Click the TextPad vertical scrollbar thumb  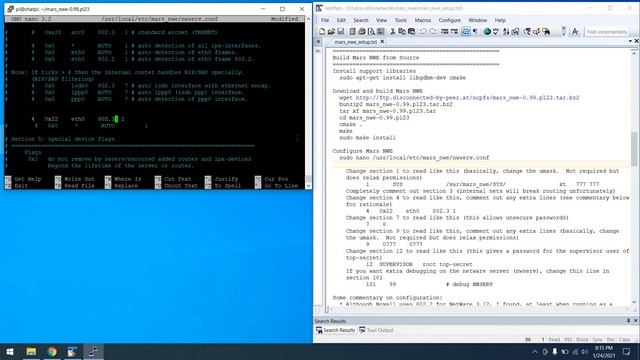pyautogui.click(x=634, y=149)
